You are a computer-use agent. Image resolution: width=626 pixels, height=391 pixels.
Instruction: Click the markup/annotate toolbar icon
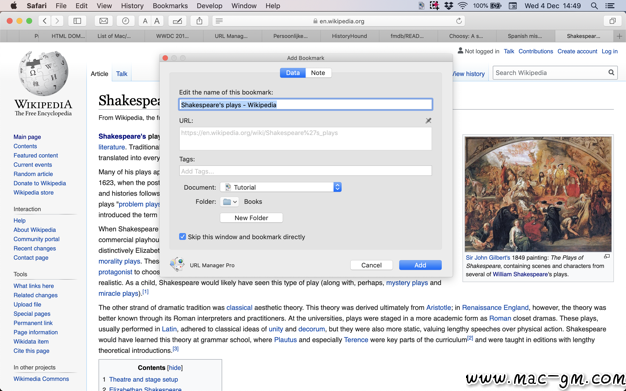(177, 21)
